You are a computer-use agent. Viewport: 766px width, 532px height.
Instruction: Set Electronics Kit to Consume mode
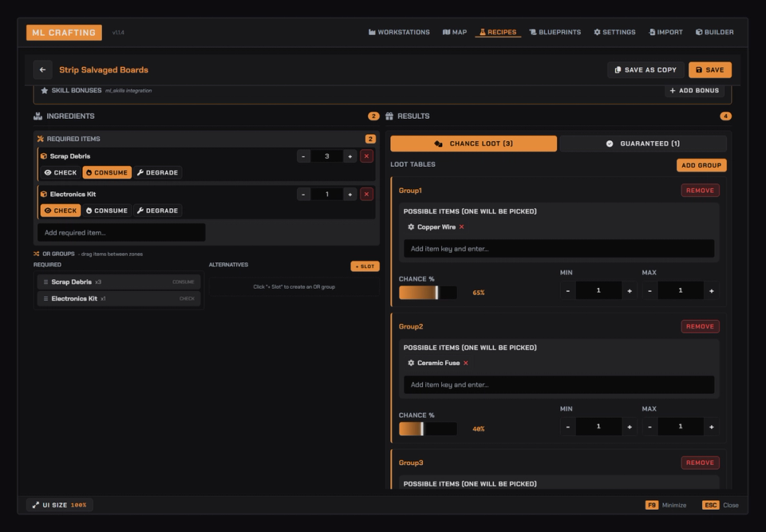coord(107,211)
